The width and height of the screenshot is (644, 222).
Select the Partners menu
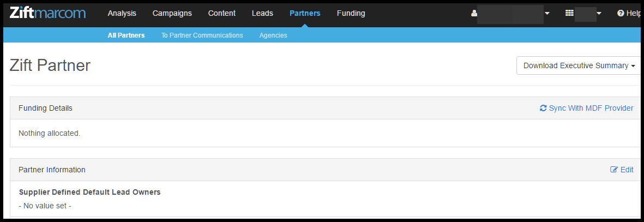pos(305,13)
